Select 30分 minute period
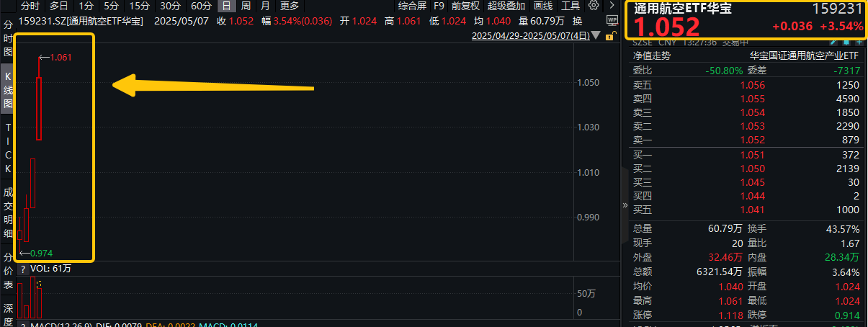Screen dimensions: 868x327 pyautogui.click(x=170, y=6)
